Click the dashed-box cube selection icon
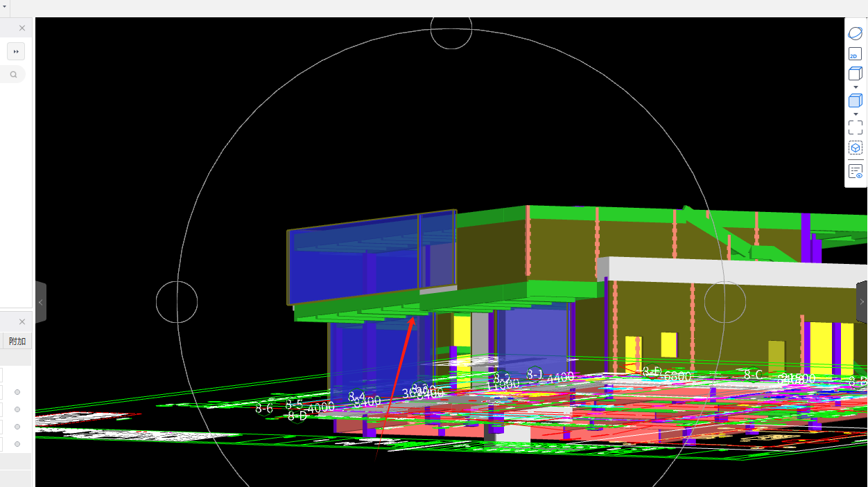 (856, 148)
